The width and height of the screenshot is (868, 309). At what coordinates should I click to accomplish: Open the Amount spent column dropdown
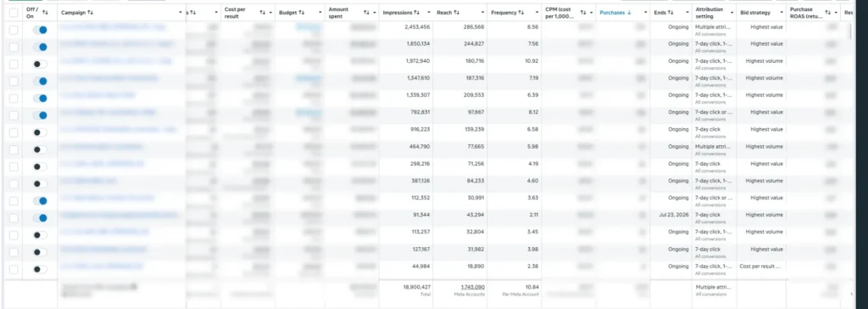point(375,12)
